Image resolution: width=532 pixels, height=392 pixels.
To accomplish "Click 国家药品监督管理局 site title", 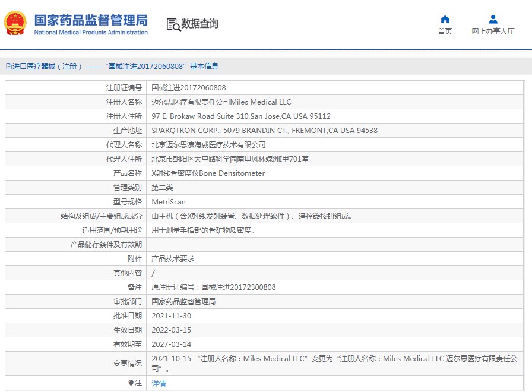I will [x=91, y=20].
